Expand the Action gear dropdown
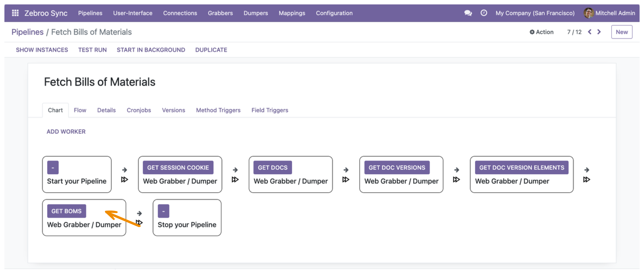 coord(542,32)
